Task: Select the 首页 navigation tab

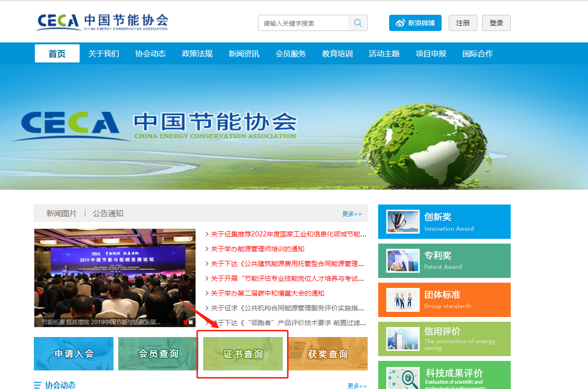Action: pos(57,53)
